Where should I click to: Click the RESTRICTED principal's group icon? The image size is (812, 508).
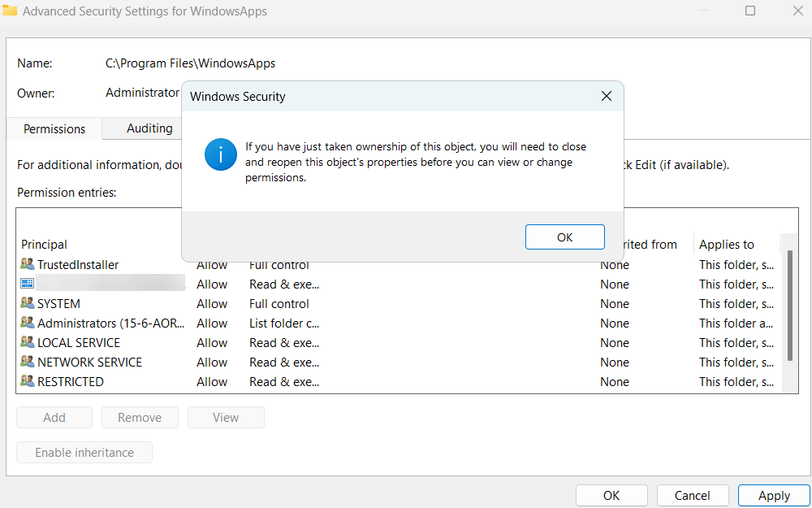tap(28, 381)
